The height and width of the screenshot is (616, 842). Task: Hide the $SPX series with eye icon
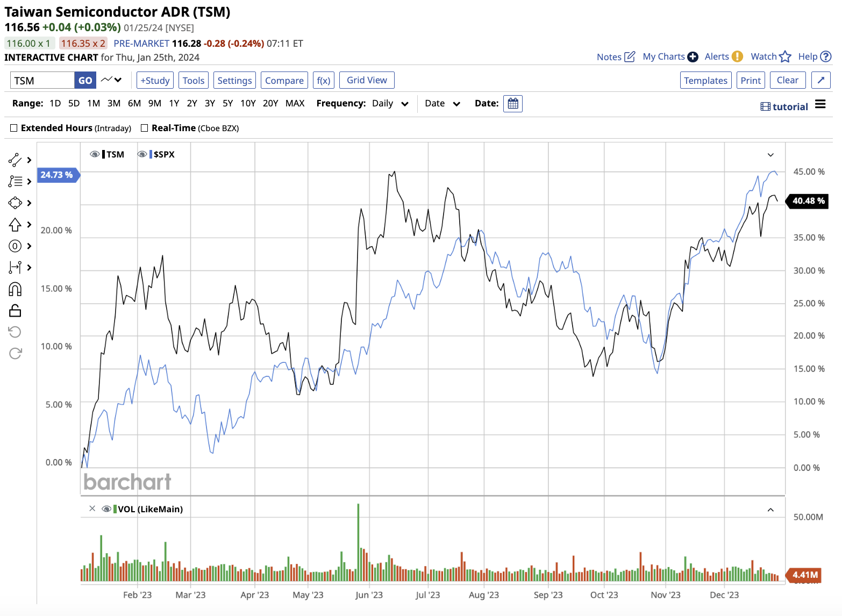[142, 154]
